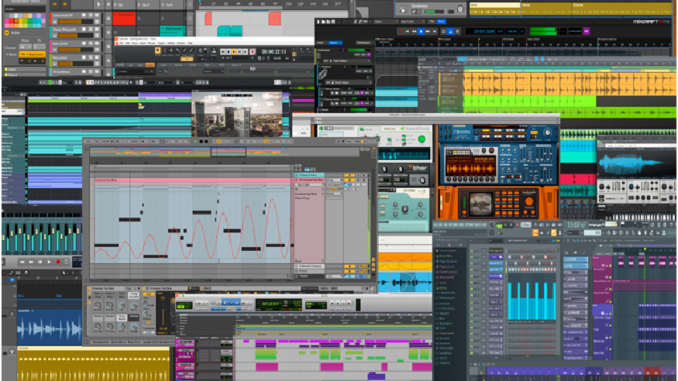This screenshot has width=678, height=381.
Task: Select the bright green audio clip in Studio One
Action: pos(529,102)
